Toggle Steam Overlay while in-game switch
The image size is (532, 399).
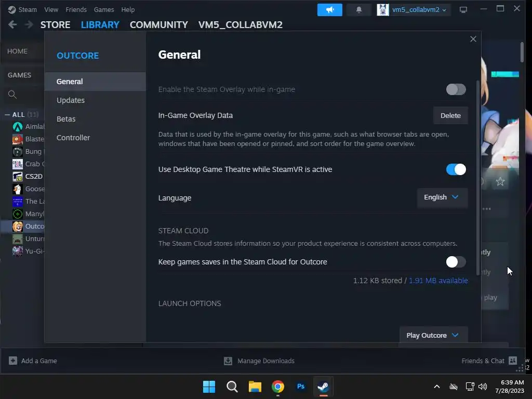tap(456, 89)
